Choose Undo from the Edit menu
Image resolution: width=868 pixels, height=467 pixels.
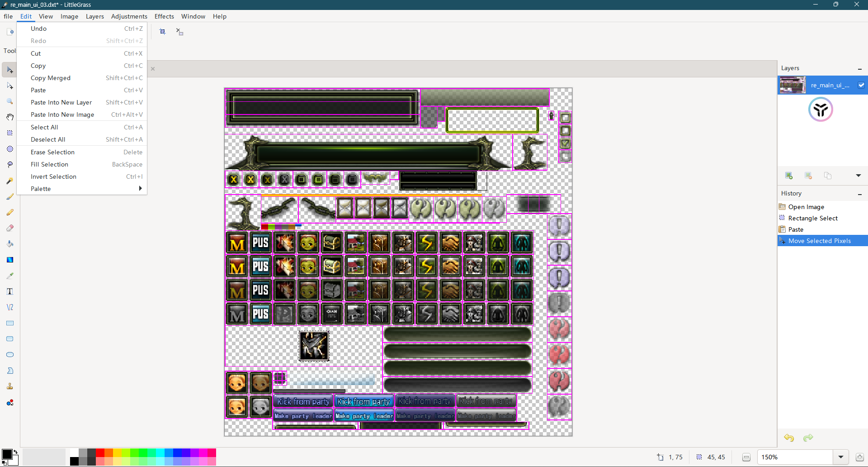(x=82, y=29)
